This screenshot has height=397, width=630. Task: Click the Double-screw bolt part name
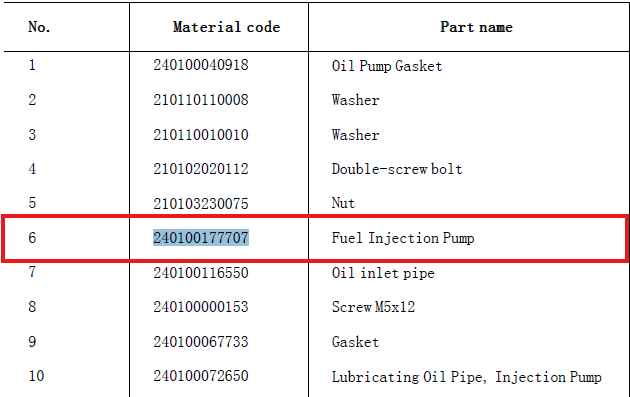[x=397, y=169]
